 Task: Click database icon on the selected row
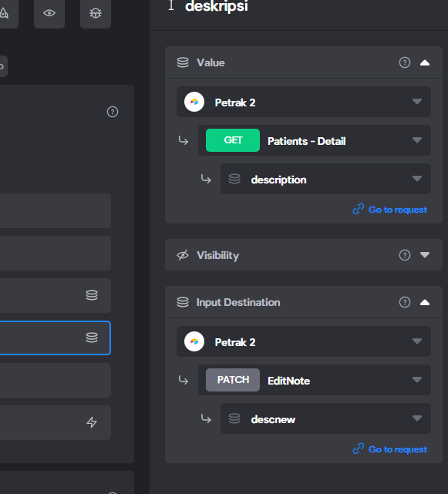pos(92,338)
